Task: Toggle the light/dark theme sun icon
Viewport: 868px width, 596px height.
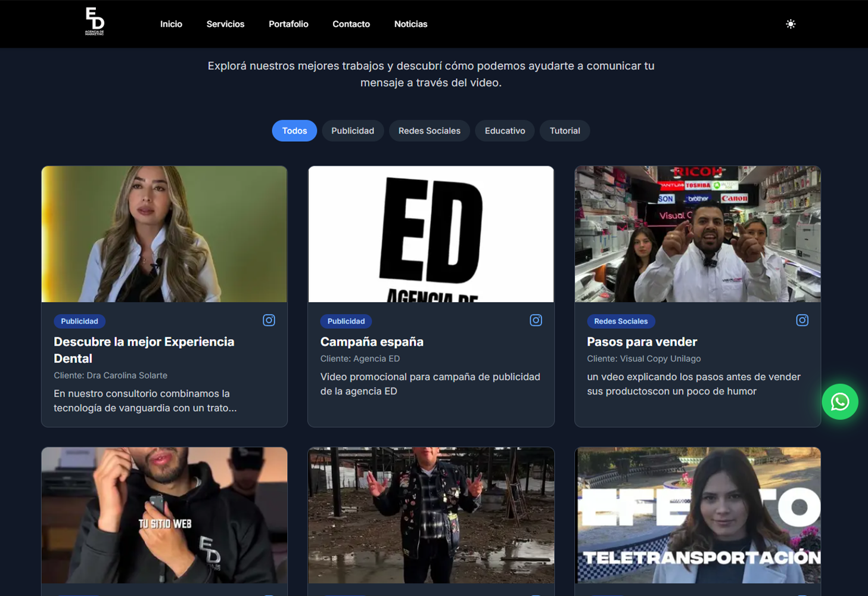Action: [x=791, y=24]
